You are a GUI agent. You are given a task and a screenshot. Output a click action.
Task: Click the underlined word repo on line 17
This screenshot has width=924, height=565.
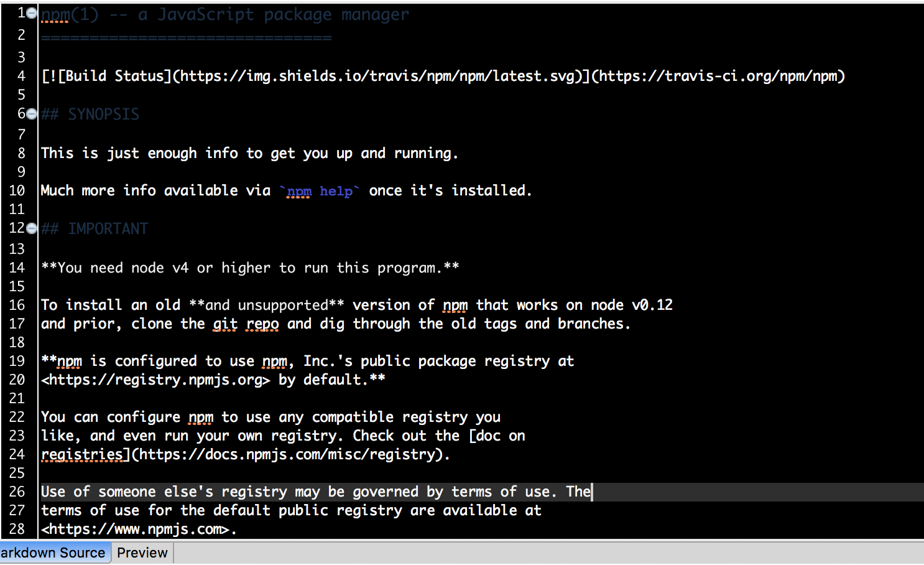click(261, 324)
